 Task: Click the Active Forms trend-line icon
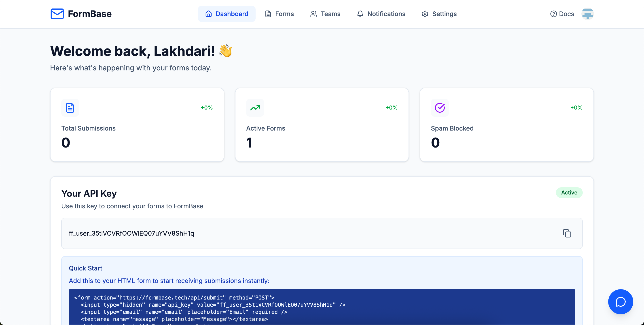[255, 108]
